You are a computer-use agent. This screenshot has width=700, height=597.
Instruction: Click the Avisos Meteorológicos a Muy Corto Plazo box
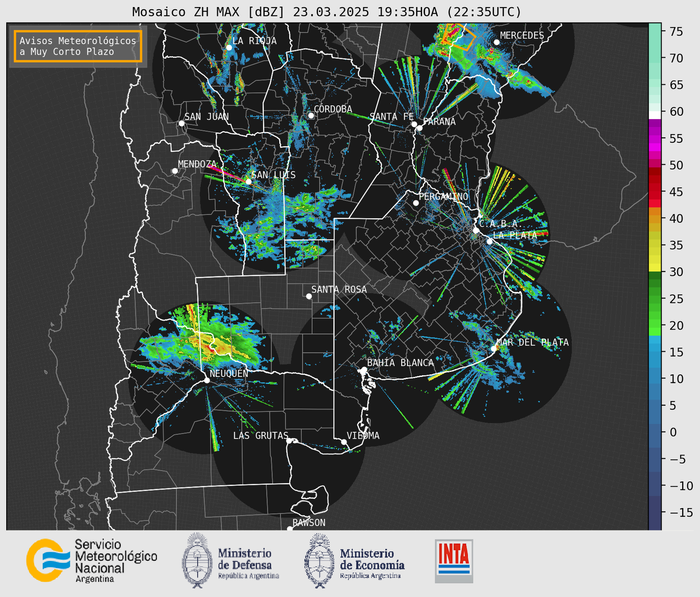pos(78,46)
